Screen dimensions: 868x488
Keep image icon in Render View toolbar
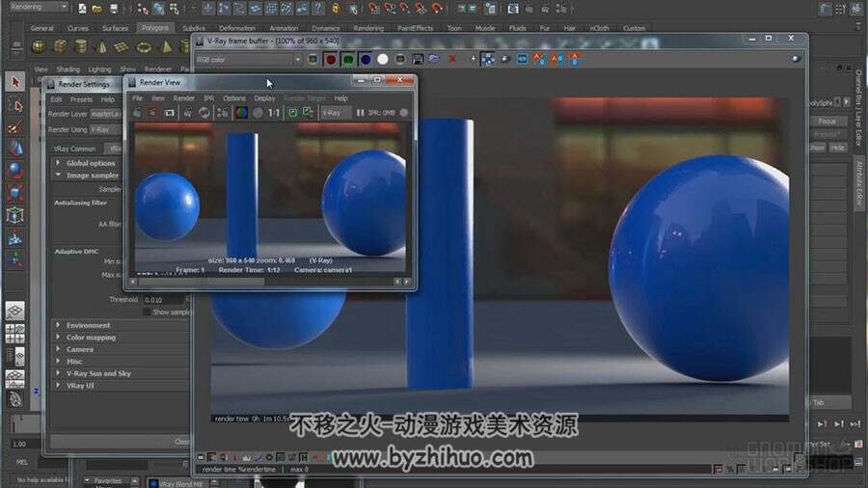click(292, 113)
